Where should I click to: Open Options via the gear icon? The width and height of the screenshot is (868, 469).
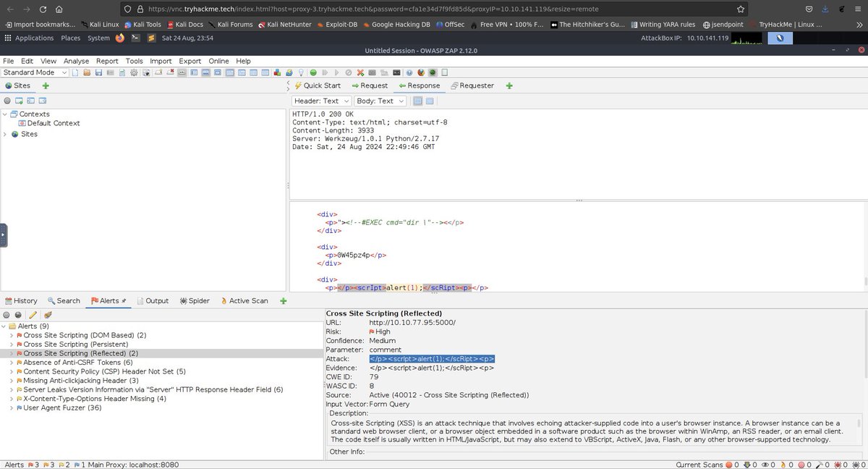click(134, 72)
